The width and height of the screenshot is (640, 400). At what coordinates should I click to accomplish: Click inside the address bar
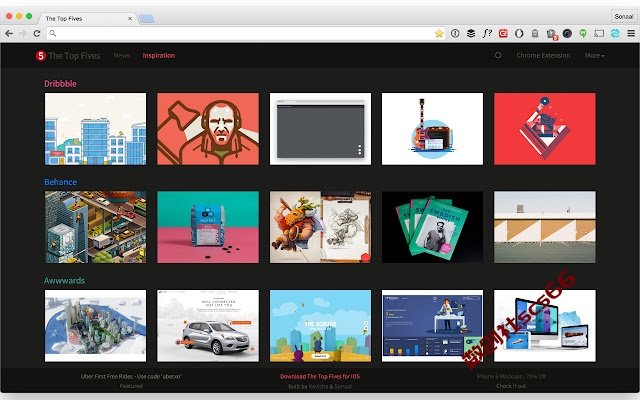pyautogui.click(x=244, y=33)
